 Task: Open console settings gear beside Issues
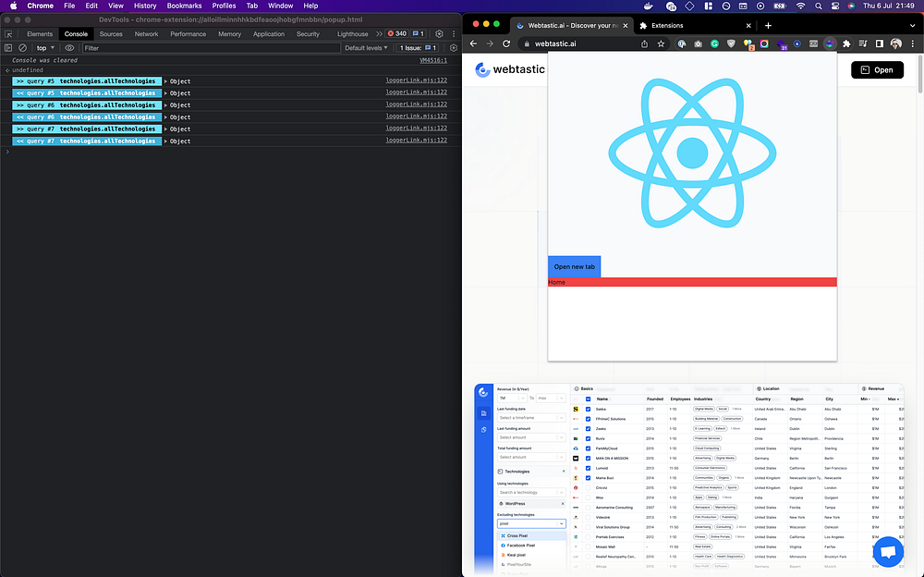point(453,48)
